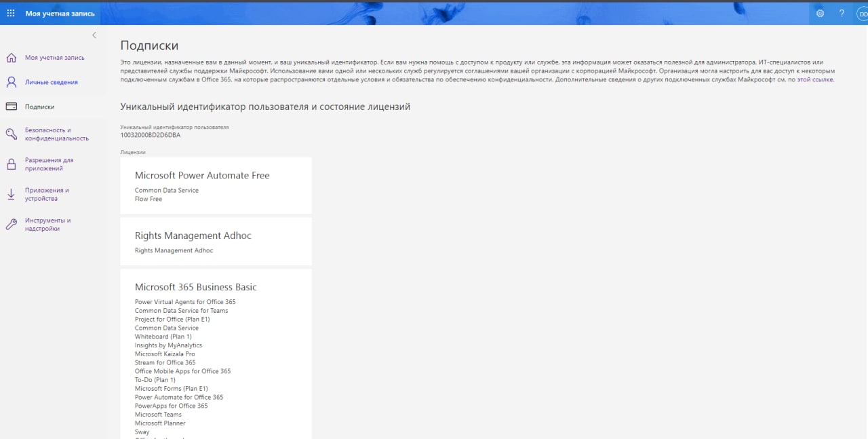The width and height of the screenshot is (868, 439).
Task: Click Insights by MyAnalytics entry
Action: [168, 345]
